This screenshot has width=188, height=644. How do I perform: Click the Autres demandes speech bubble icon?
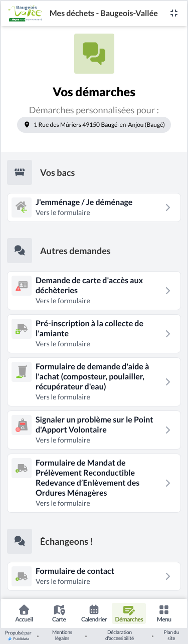point(20,251)
